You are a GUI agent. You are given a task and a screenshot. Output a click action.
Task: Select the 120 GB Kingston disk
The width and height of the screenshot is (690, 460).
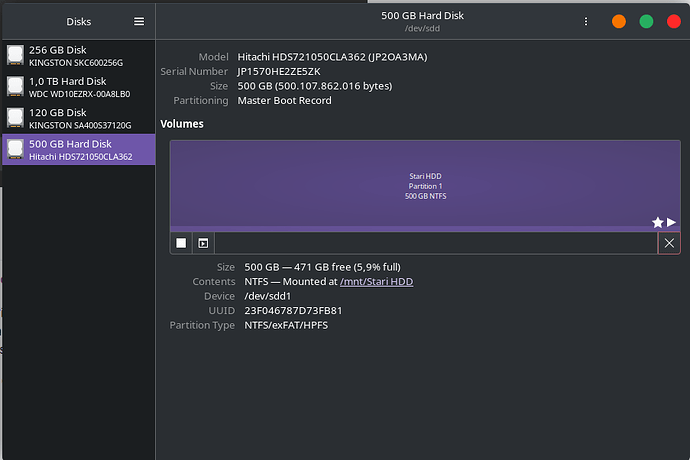click(x=78, y=119)
